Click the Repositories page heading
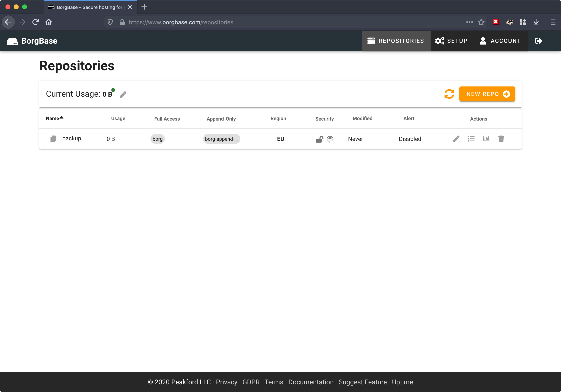The image size is (561, 392). (x=77, y=66)
